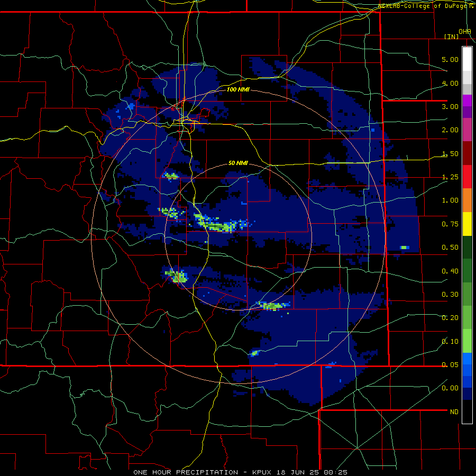Click the 0.30 scale label
The image size is (476, 476).
pos(450,295)
